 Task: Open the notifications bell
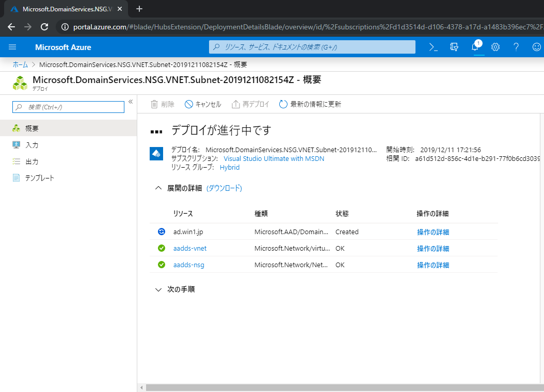[x=475, y=47]
